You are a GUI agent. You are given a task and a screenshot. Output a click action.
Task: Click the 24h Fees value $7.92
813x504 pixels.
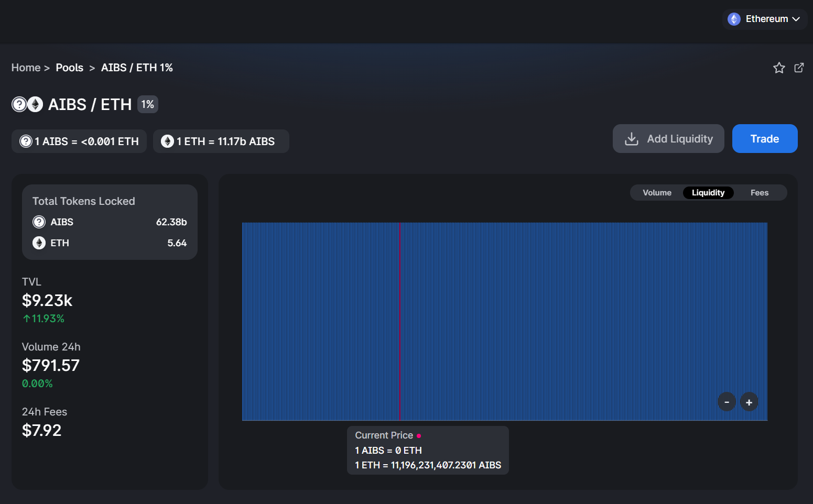point(42,431)
